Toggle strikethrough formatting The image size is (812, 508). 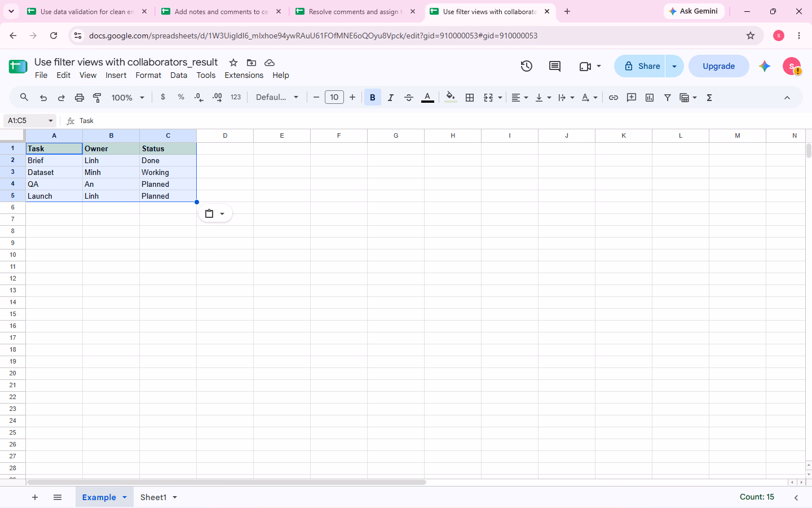click(409, 98)
